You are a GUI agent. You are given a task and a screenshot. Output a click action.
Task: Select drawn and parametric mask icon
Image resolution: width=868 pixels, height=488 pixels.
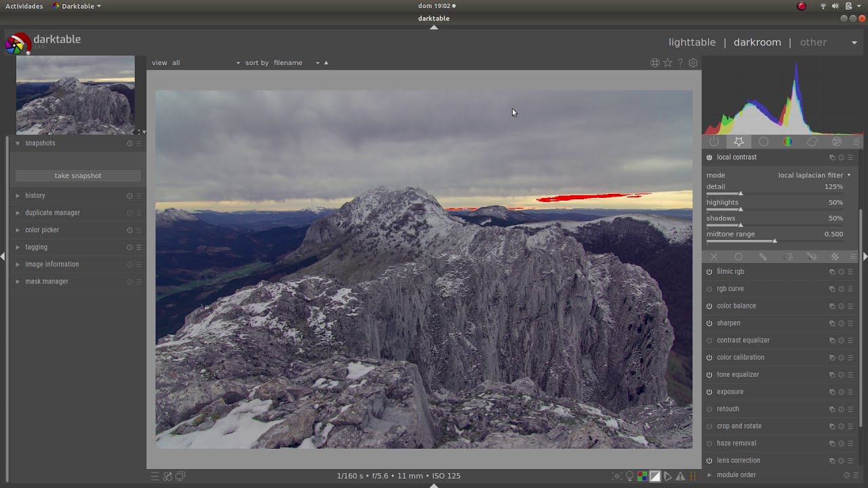coord(812,257)
